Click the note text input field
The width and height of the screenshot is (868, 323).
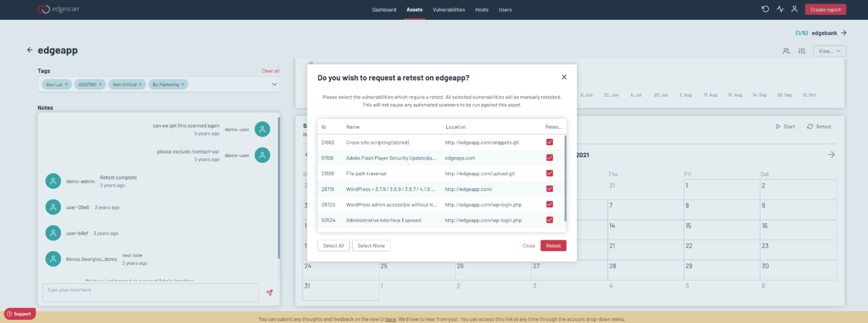click(x=150, y=292)
